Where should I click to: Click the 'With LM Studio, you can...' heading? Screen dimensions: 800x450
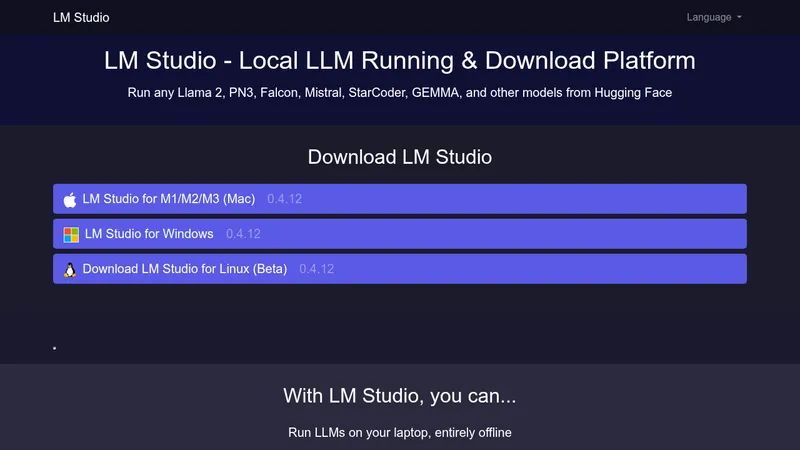coord(399,396)
